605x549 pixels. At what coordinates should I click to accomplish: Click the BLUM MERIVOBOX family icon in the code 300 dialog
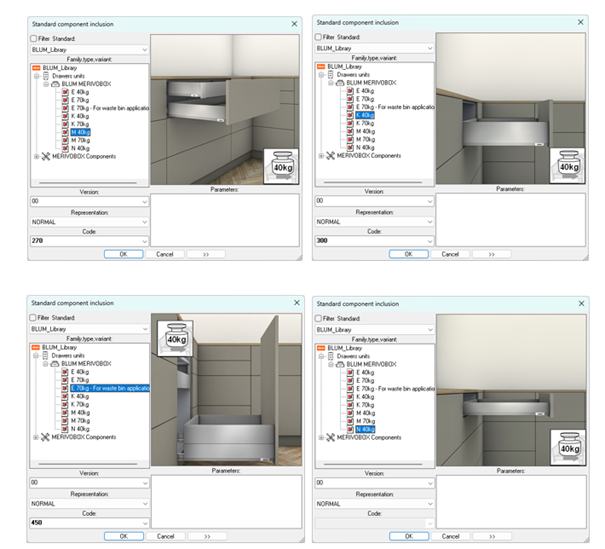pos(340,82)
